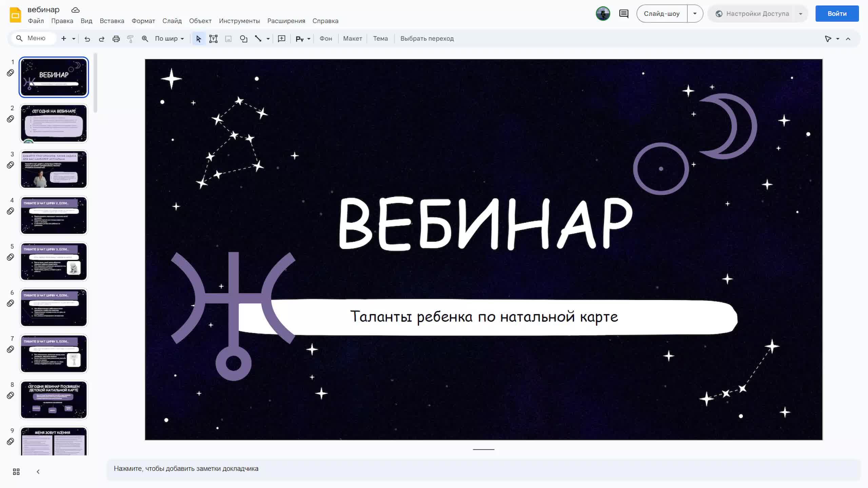This screenshot has width=868, height=488.
Task: Click the add comment icon
Action: [281, 39]
